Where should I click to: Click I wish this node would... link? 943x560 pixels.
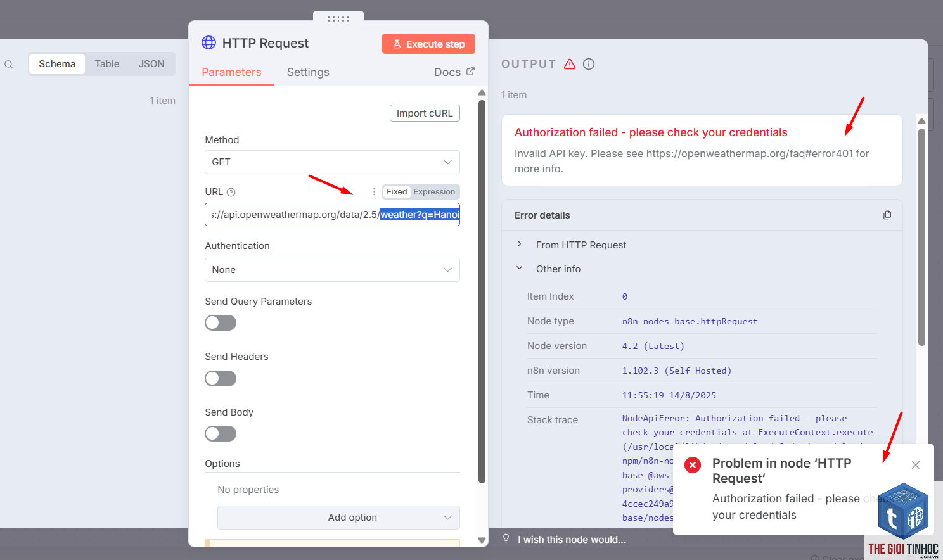(x=572, y=540)
